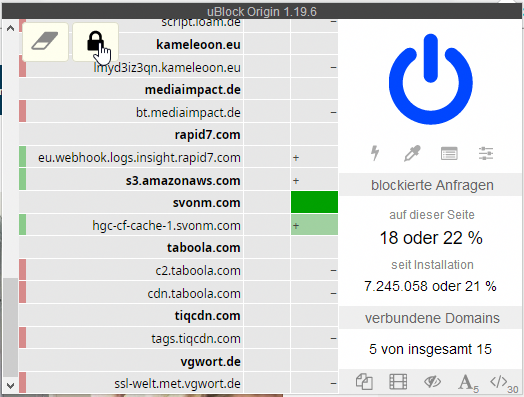
Task: Toggle JavaScript disable code icon
Action: click(500, 382)
